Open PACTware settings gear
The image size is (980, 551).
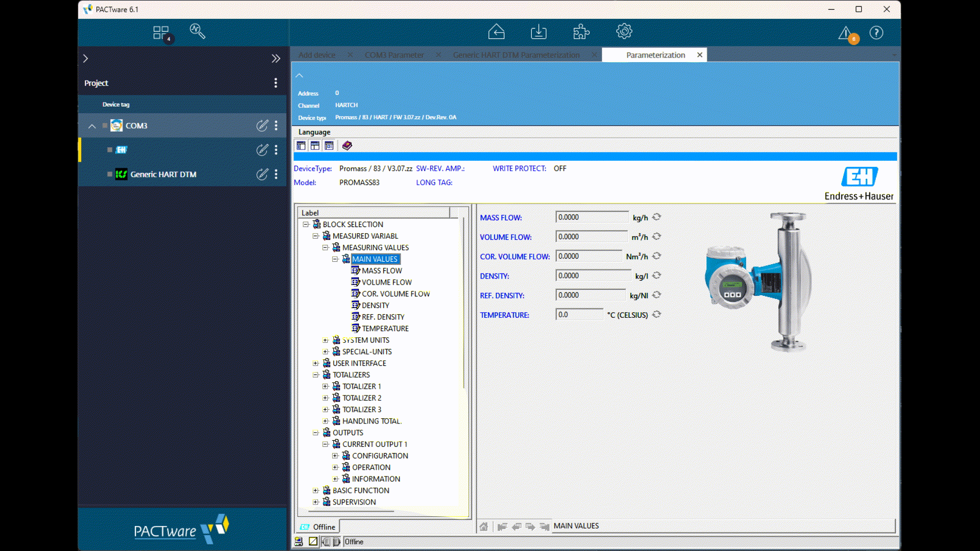624,32
